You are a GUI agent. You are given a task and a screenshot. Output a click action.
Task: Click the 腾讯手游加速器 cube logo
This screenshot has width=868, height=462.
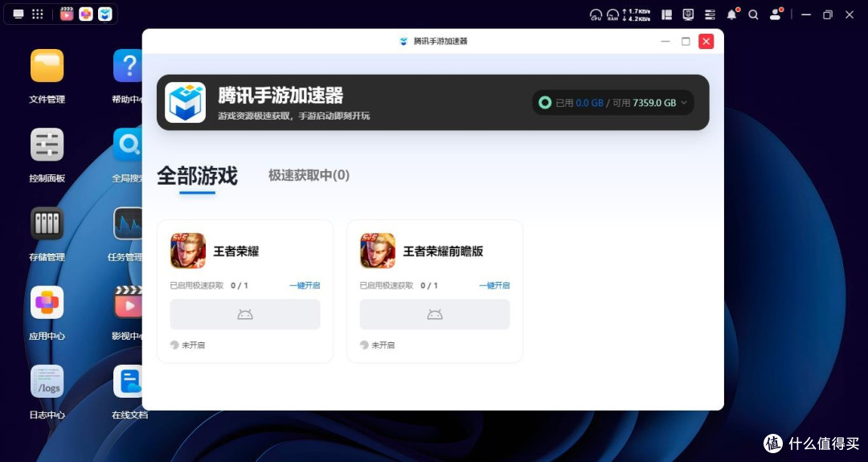click(186, 102)
